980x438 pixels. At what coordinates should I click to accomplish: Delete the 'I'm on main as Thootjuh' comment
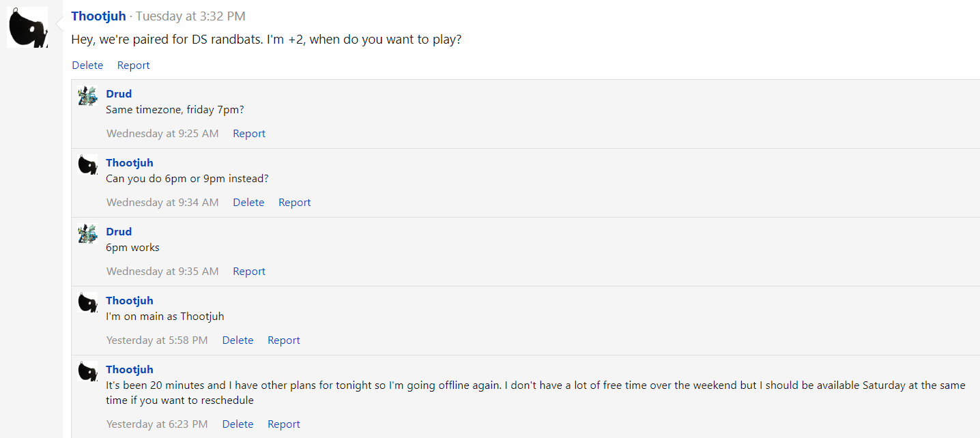[237, 340]
